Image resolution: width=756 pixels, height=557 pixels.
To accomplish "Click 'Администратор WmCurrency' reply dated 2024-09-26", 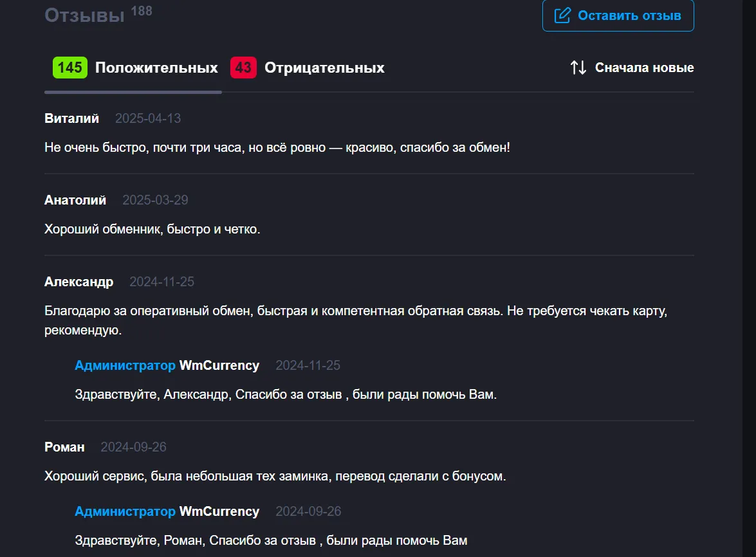I will point(167,511).
